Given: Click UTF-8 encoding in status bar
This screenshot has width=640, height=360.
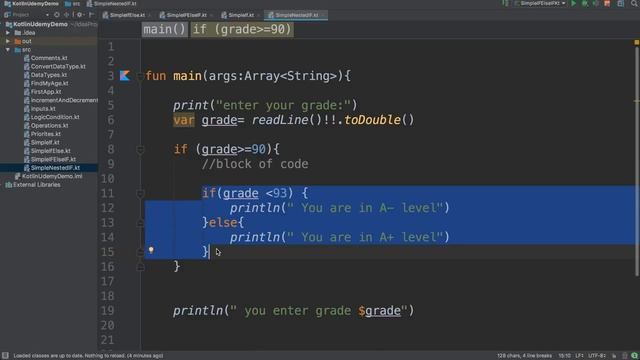Looking at the screenshot, I should [x=597, y=356].
